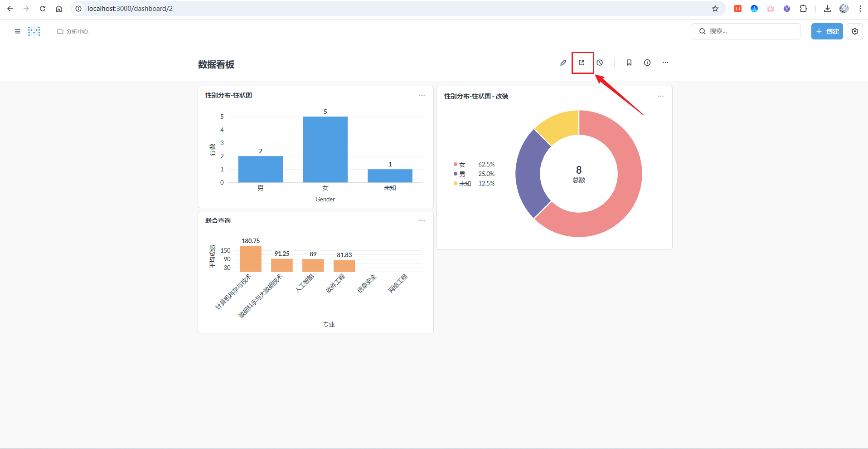Toggle the 女 legend item in donut chart

[462, 165]
